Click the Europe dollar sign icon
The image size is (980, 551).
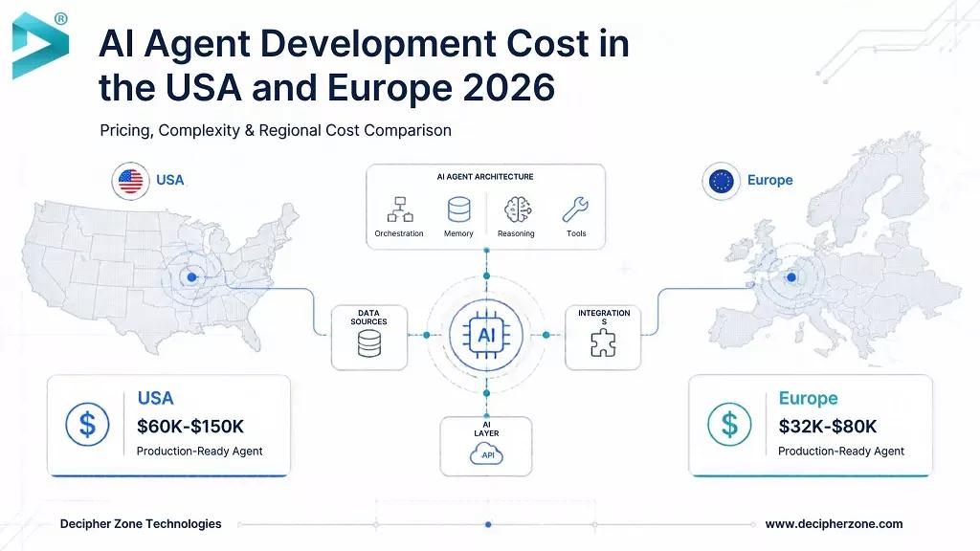[x=729, y=425]
